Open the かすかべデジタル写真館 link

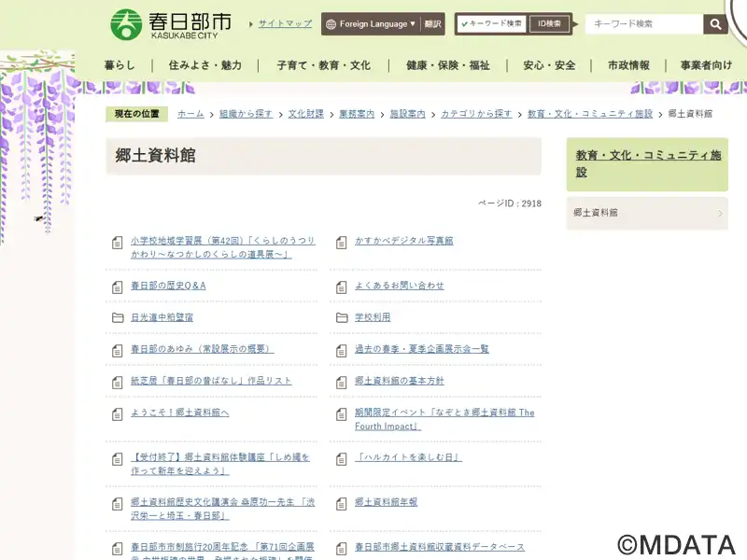pyautogui.click(x=404, y=241)
